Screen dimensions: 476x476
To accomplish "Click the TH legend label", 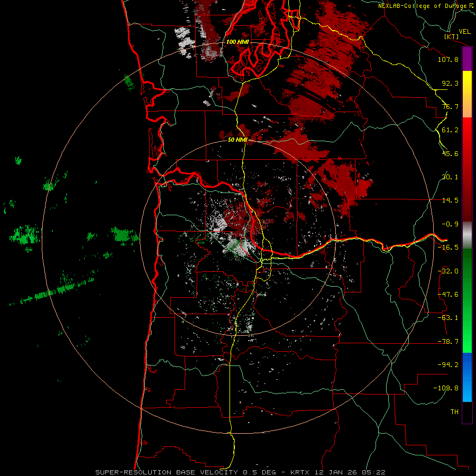I will point(454,412).
